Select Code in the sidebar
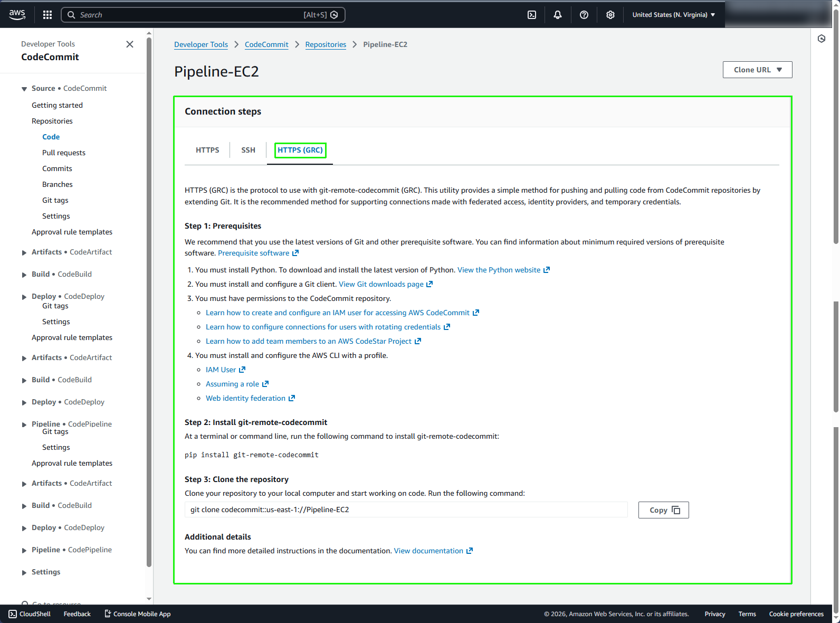This screenshot has height=623, width=840. 51,137
